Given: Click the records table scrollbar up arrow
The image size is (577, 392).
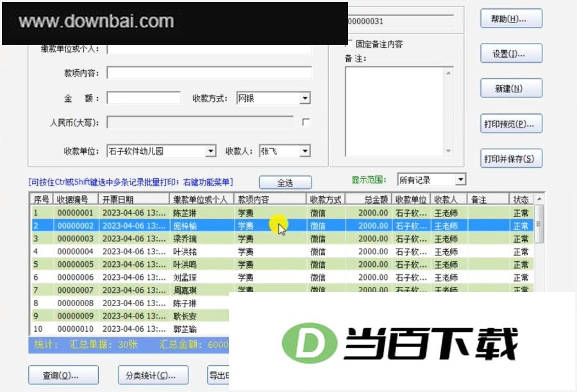Looking at the screenshot, I should pyautogui.click(x=539, y=199).
